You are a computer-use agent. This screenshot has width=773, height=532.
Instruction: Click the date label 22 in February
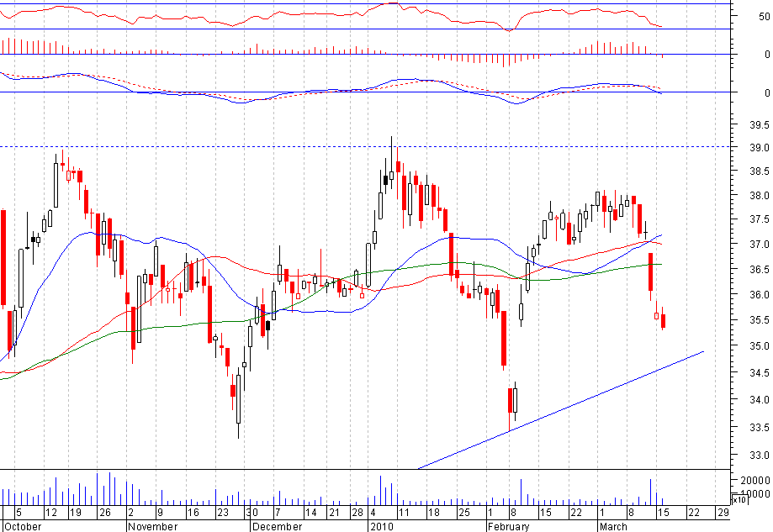click(x=576, y=513)
